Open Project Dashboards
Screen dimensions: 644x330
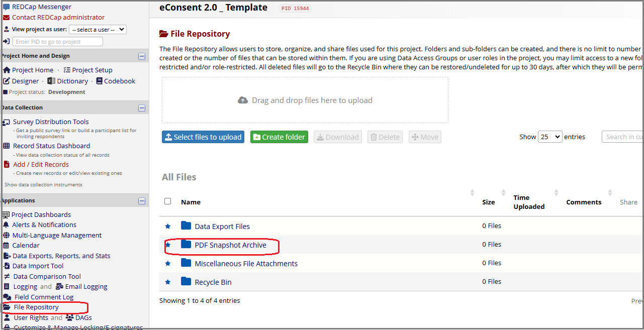click(x=41, y=214)
